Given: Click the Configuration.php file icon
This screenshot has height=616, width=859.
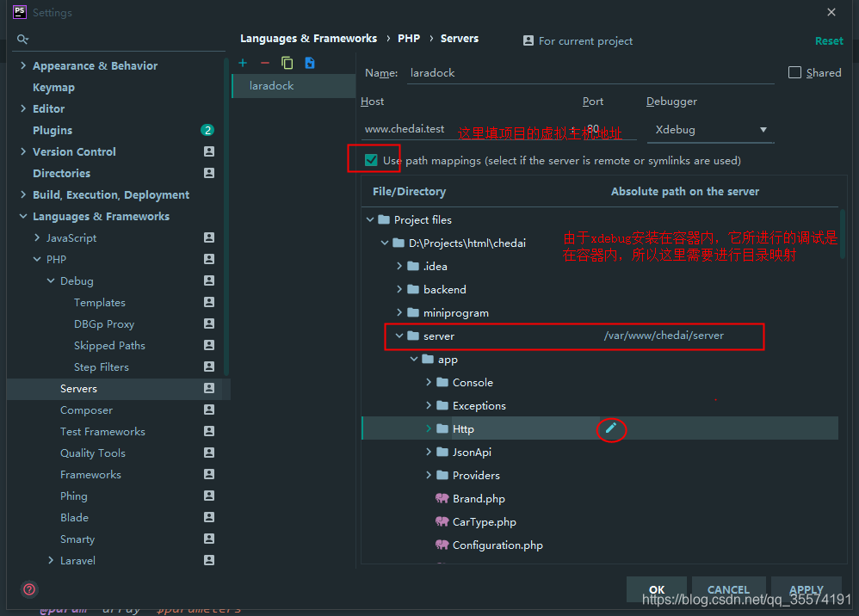Looking at the screenshot, I should coord(442,545).
